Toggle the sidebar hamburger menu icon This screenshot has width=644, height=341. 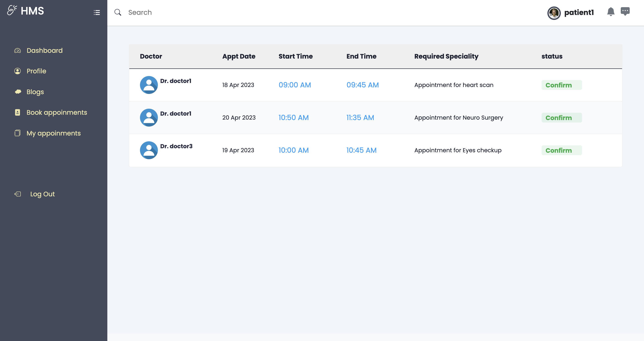[x=97, y=13]
